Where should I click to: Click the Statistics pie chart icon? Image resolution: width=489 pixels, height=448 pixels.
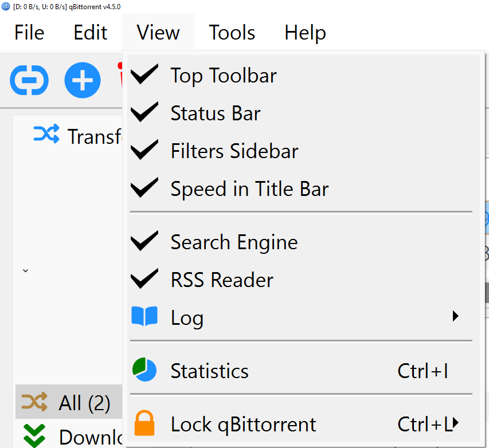[x=144, y=370]
